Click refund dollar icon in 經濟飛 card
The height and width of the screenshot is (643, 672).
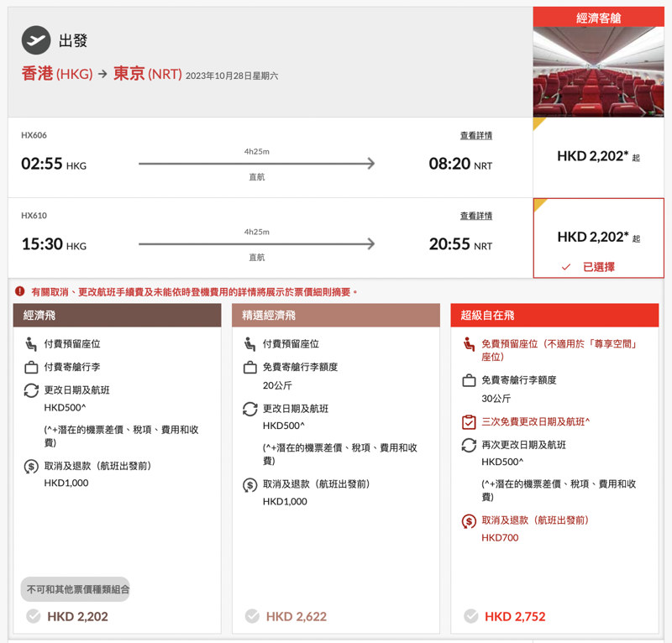31,466
